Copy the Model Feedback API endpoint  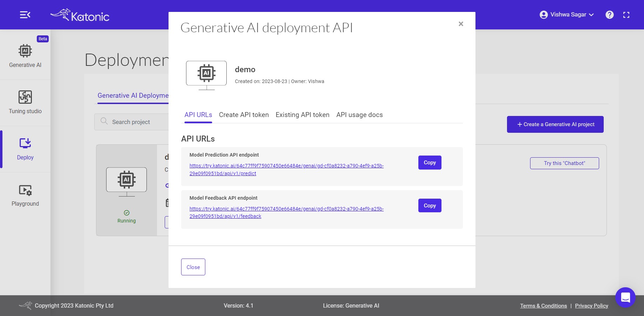click(x=430, y=206)
